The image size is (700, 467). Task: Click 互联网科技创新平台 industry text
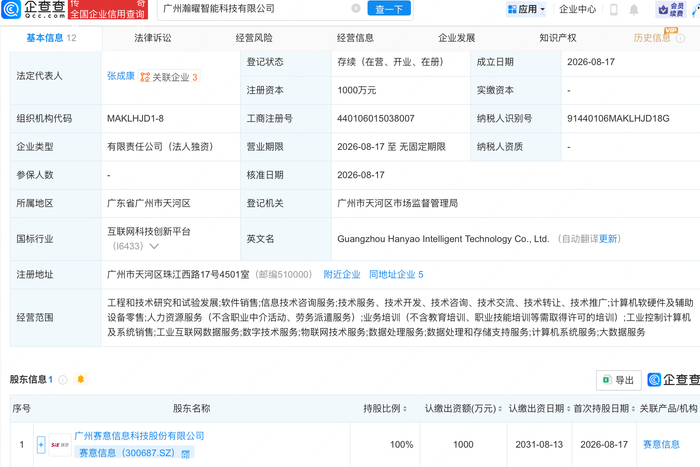149,231
